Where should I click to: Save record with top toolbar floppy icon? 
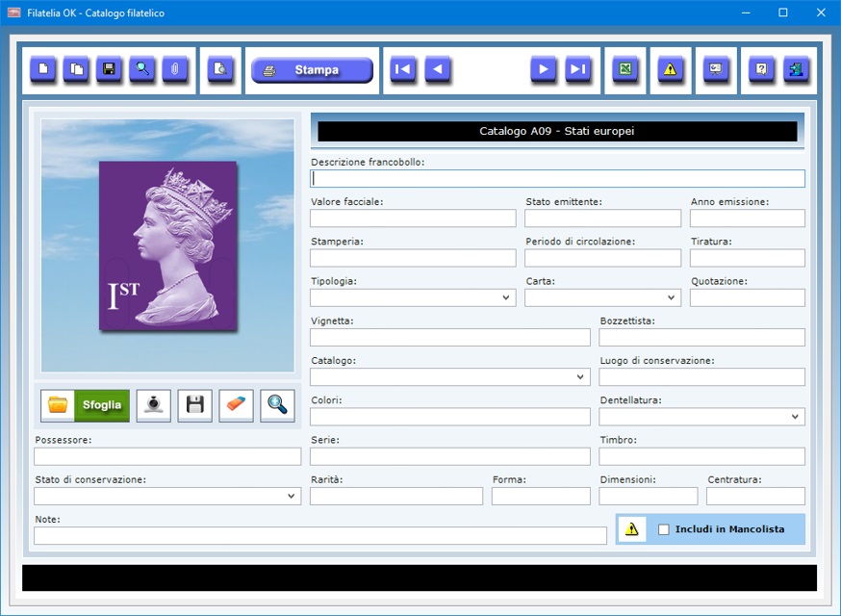(110, 69)
